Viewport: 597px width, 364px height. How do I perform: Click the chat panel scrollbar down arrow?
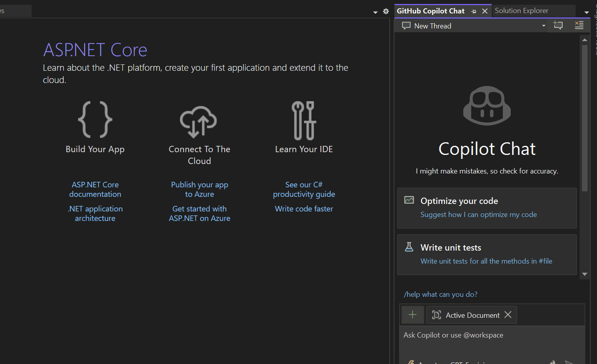tap(584, 274)
